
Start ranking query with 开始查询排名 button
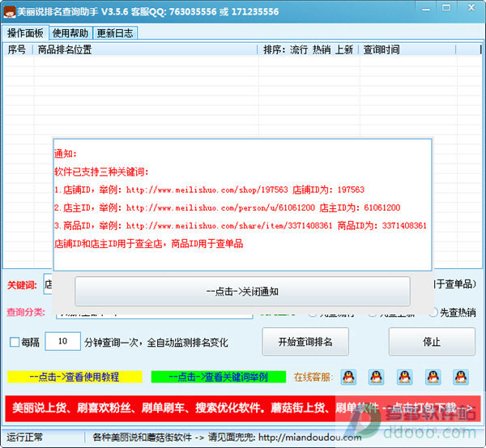305,342
